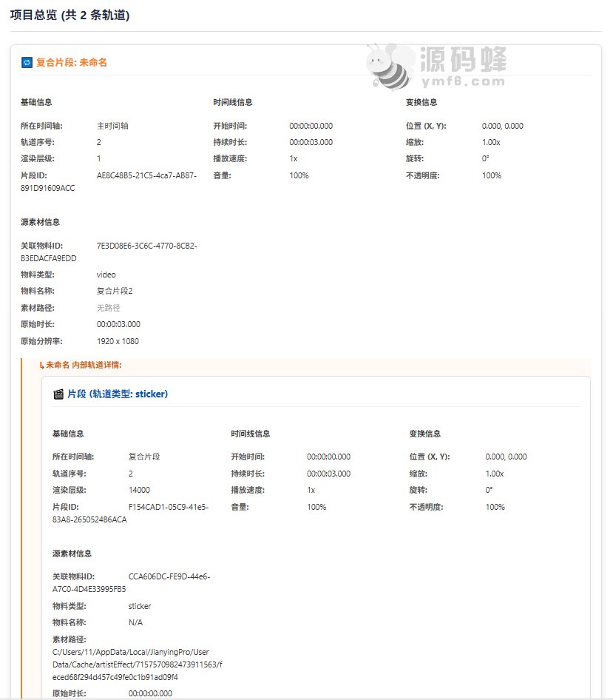The image size is (613, 700).
Task: Click the compound clip scale value '1.00x'
Action: (491, 142)
